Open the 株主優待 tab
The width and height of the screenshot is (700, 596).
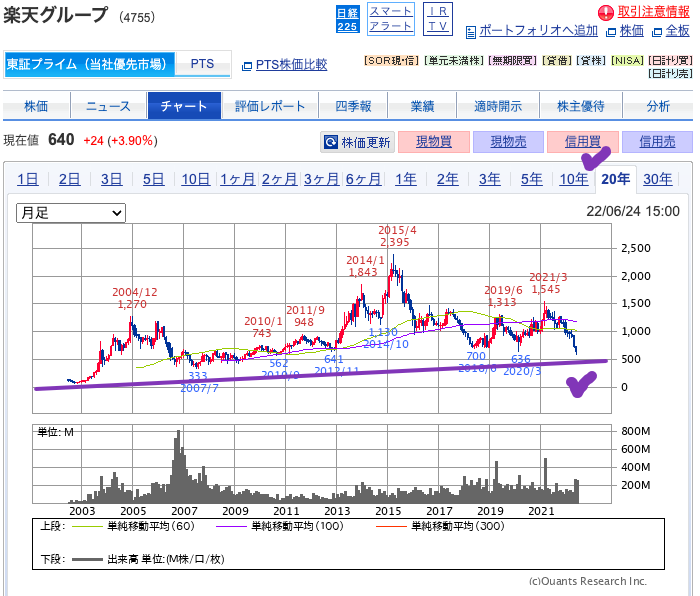(x=581, y=106)
